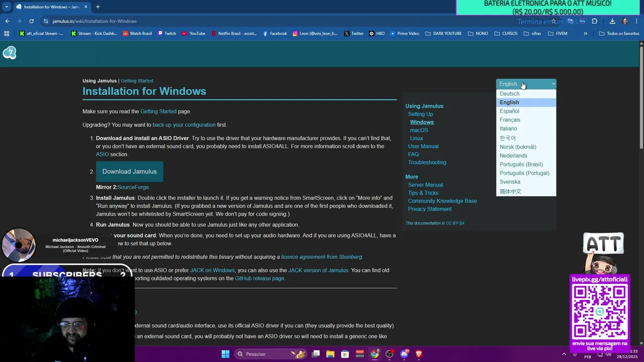Click the Download Jamulus button

pyautogui.click(x=129, y=171)
